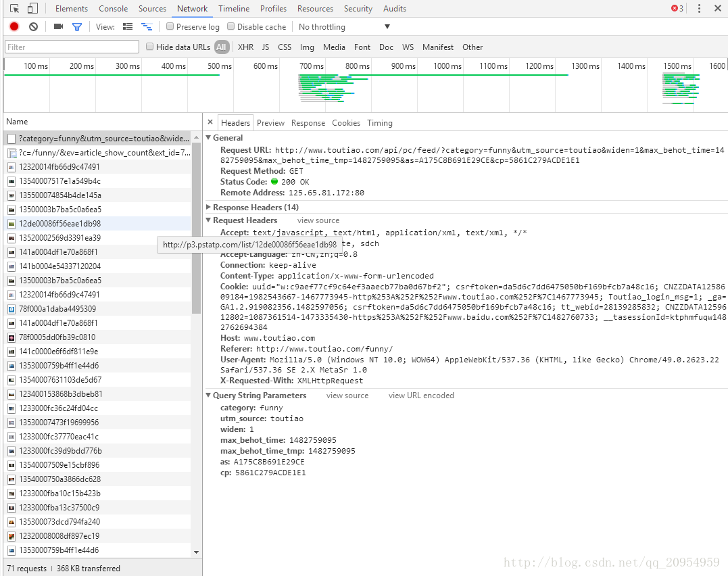Click the Filter text input field
Image resolution: width=728 pixels, height=576 pixels.
(x=72, y=47)
